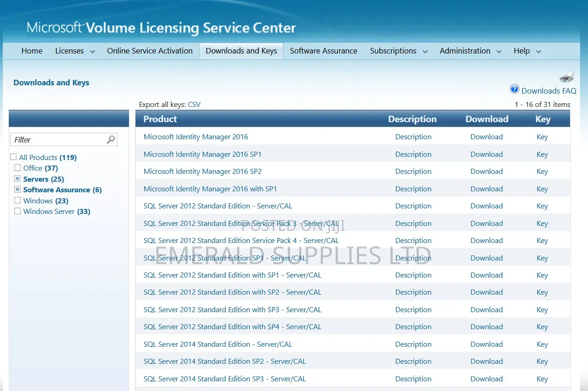Viewport: 588px width, 391px height.
Task: Open SQL Server 2012 Standard with SP1 product
Action: point(233,275)
